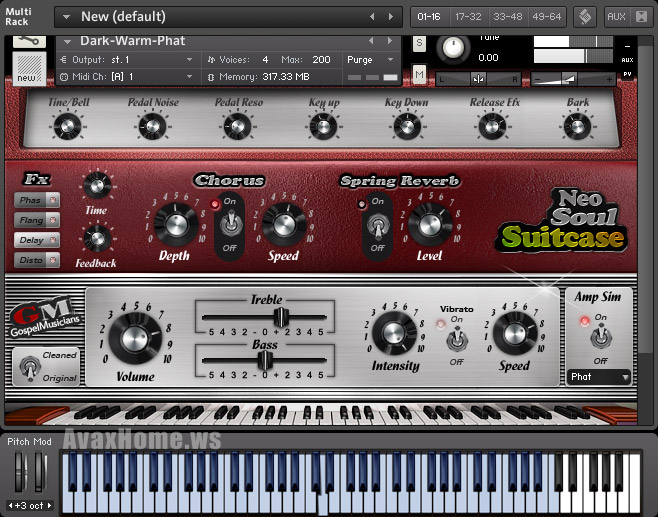Click the Treble slider handle

click(x=280, y=317)
